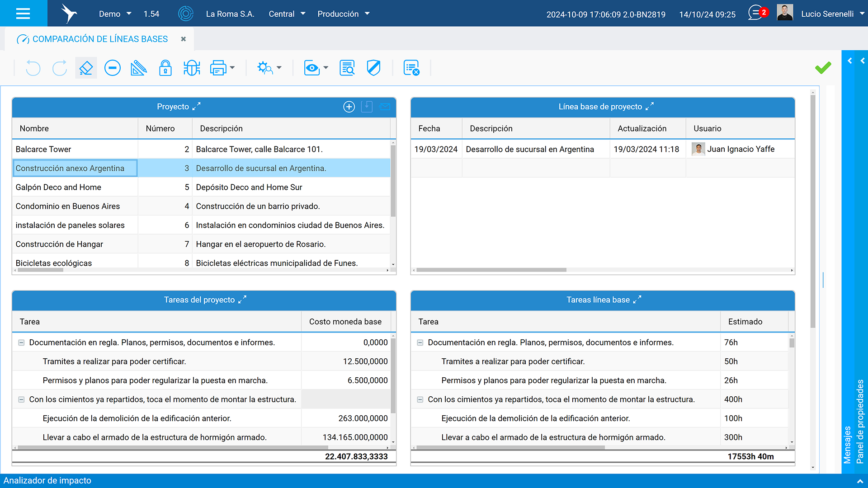Sort baselines by Fecha column header
The height and width of the screenshot is (488, 868).
coord(436,128)
